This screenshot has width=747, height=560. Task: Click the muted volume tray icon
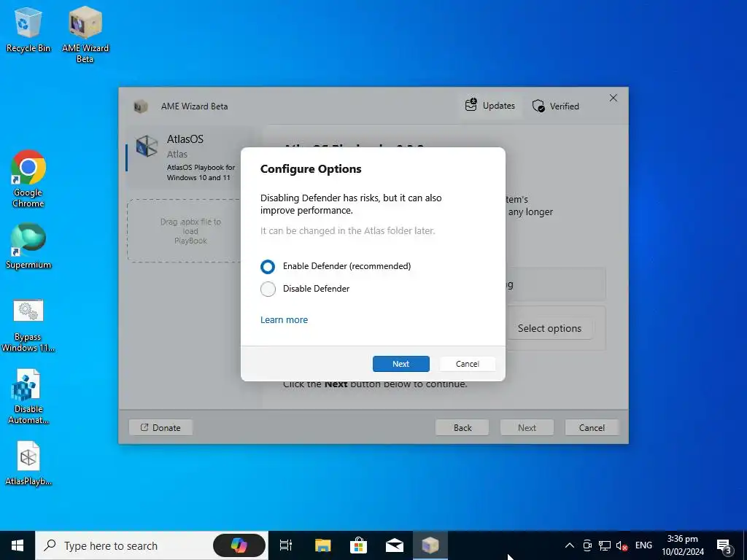pyautogui.click(x=622, y=545)
